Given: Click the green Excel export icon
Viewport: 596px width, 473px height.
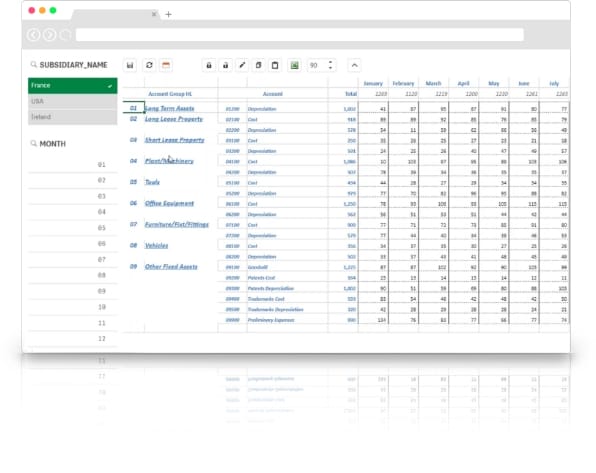Looking at the screenshot, I should pyautogui.click(x=294, y=65).
